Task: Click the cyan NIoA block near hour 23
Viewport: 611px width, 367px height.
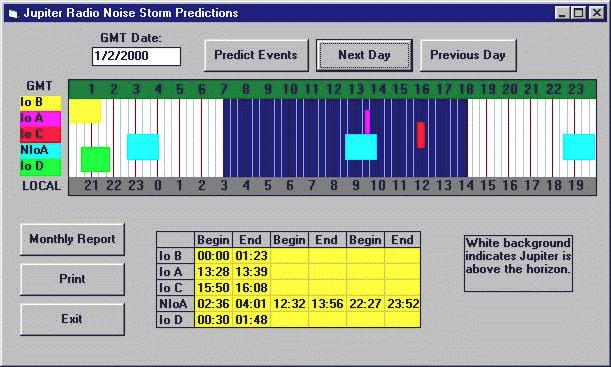Action: coord(579,147)
